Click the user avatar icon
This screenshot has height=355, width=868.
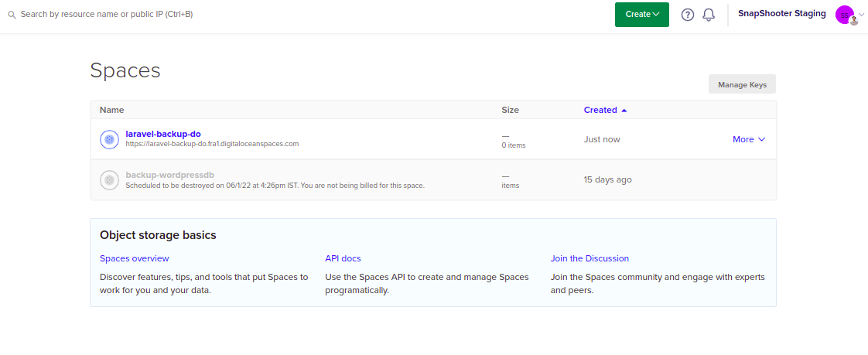(x=845, y=15)
